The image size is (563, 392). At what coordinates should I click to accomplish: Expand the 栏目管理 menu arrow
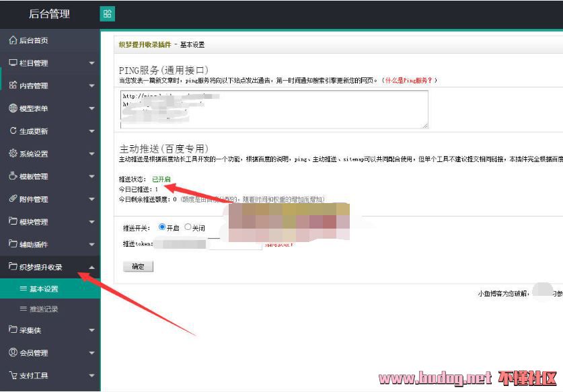[x=92, y=63]
